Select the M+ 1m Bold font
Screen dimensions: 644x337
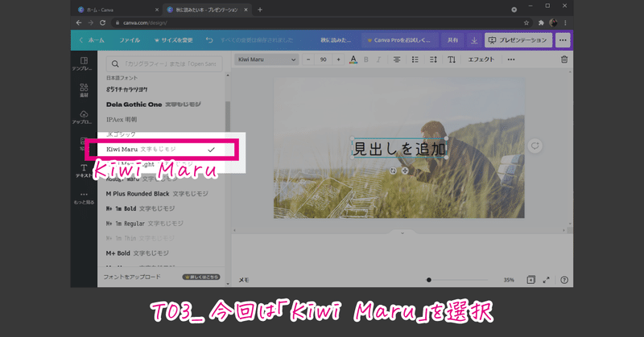[x=140, y=208]
